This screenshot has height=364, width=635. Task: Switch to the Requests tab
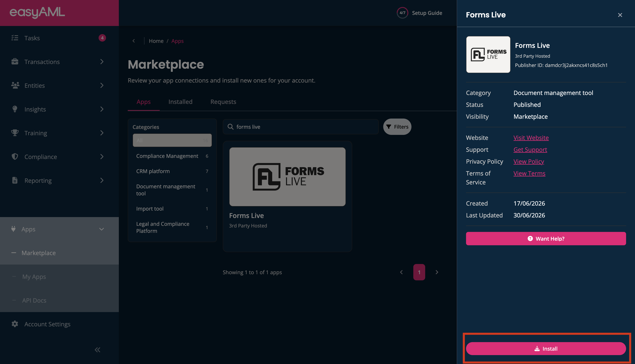click(x=223, y=102)
